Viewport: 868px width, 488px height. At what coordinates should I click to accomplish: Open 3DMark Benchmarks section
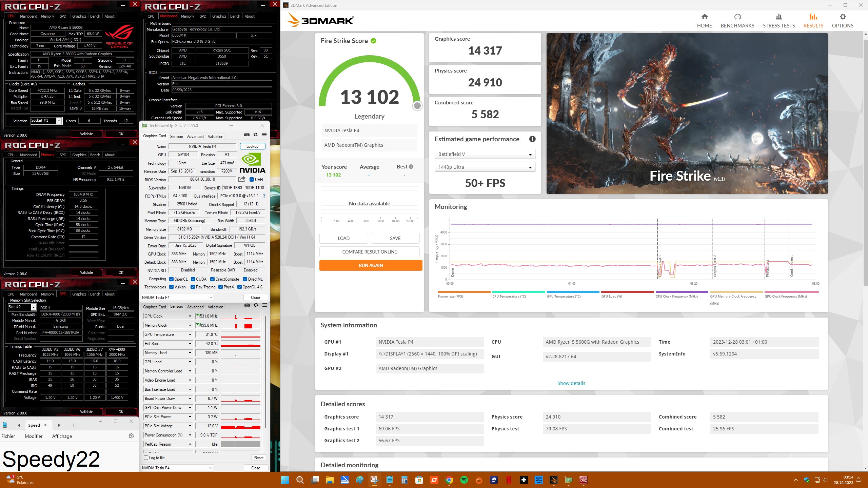[737, 21]
